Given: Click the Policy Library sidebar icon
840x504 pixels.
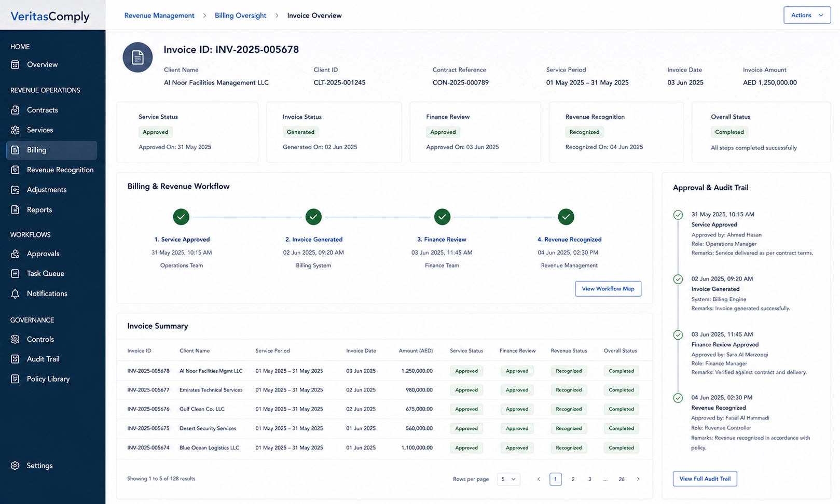Looking at the screenshot, I should click(x=15, y=379).
